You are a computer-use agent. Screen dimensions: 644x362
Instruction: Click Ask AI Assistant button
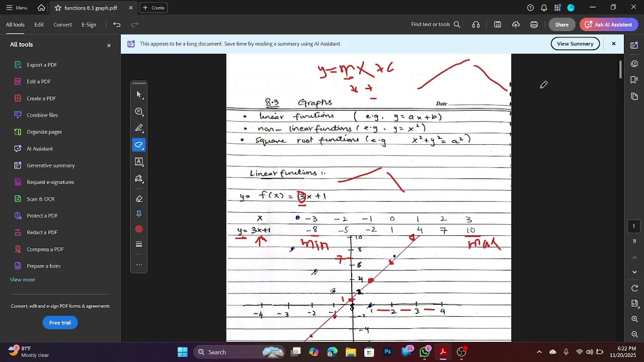[609, 25]
